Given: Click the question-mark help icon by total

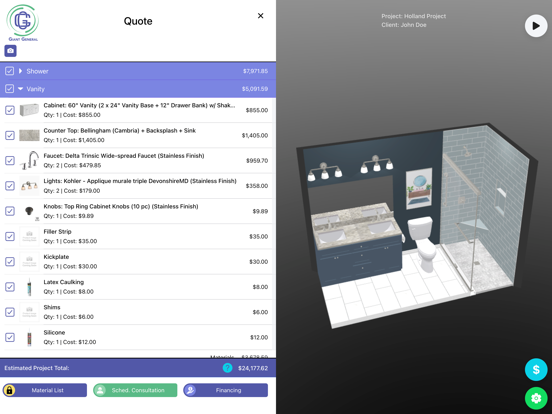Looking at the screenshot, I should click(227, 368).
